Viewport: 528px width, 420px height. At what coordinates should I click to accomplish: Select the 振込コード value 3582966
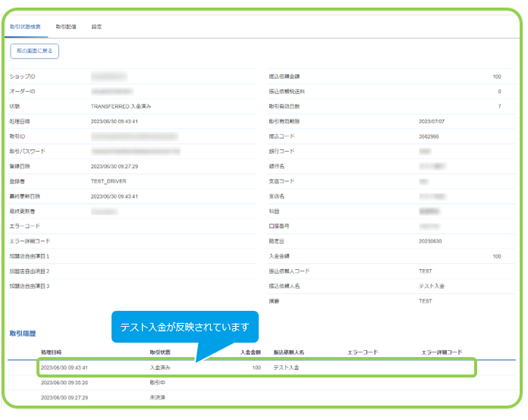point(429,136)
